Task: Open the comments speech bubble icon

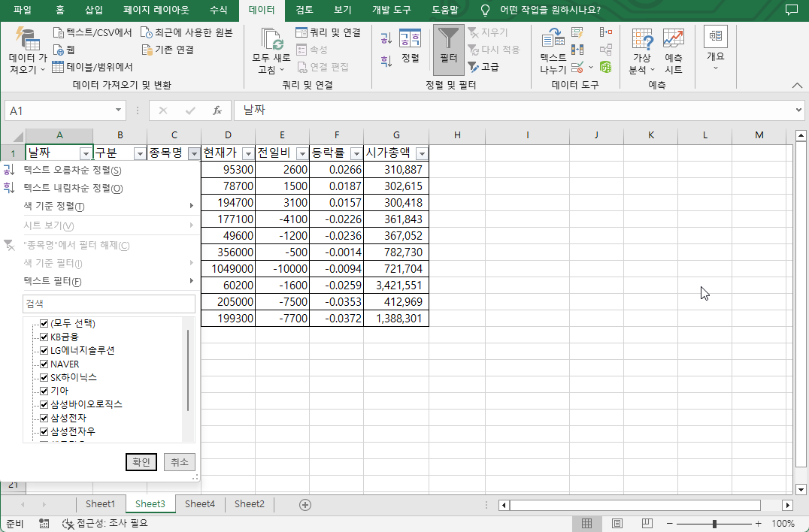Action: 791,10
